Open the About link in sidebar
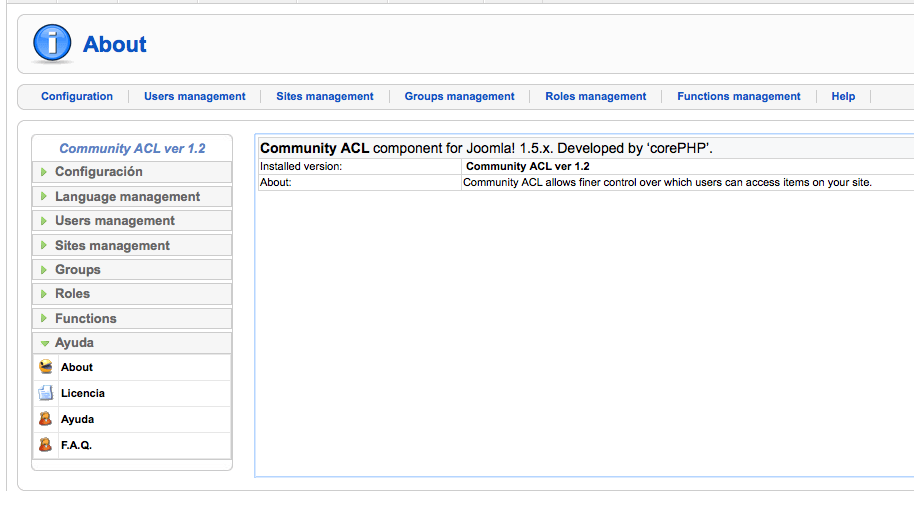Image resolution: width=914 pixels, height=508 pixels. (77, 367)
